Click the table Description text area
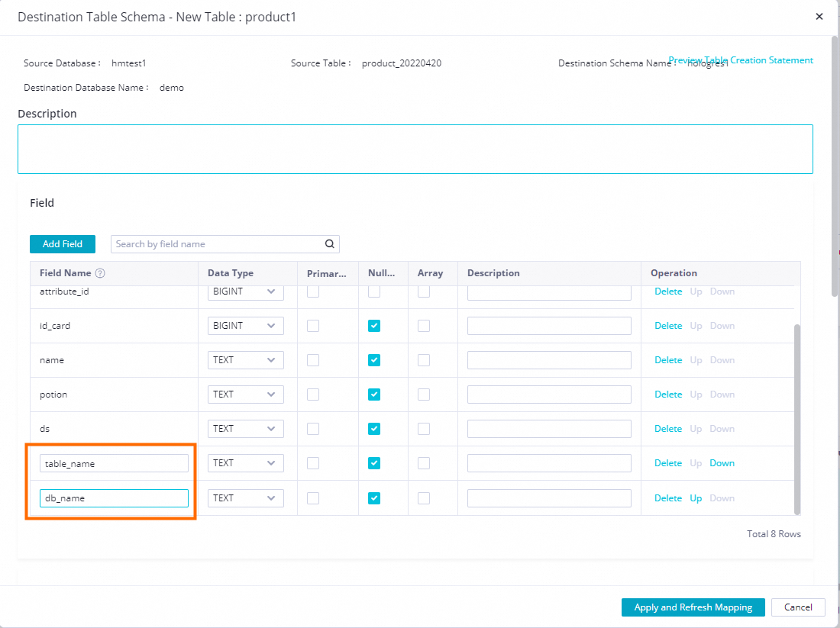The width and height of the screenshot is (840, 628). click(415, 150)
